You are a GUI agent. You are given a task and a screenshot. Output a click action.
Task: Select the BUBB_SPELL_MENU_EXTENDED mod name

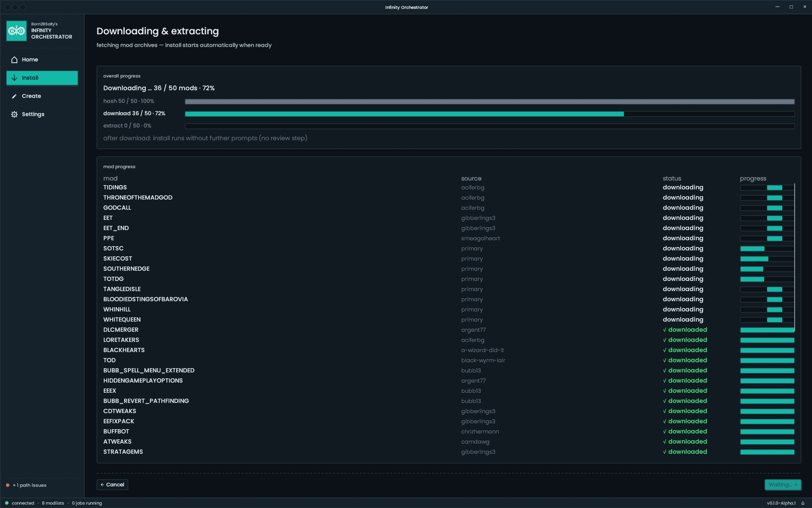tap(149, 370)
